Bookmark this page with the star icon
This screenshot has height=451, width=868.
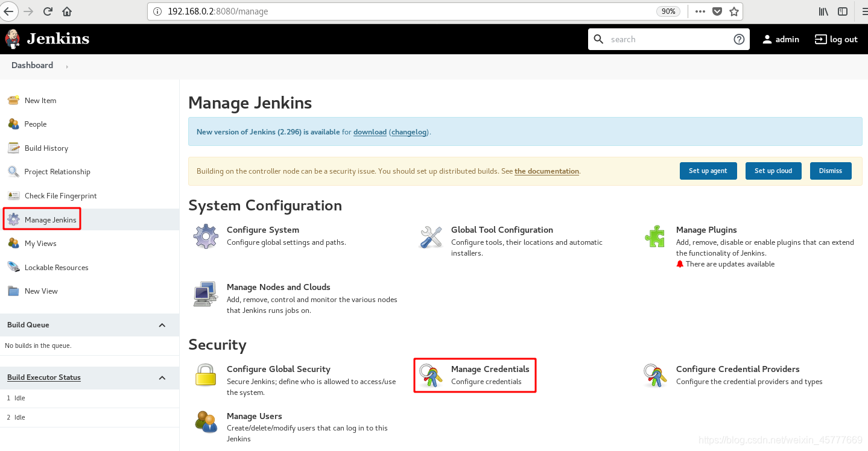(733, 11)
